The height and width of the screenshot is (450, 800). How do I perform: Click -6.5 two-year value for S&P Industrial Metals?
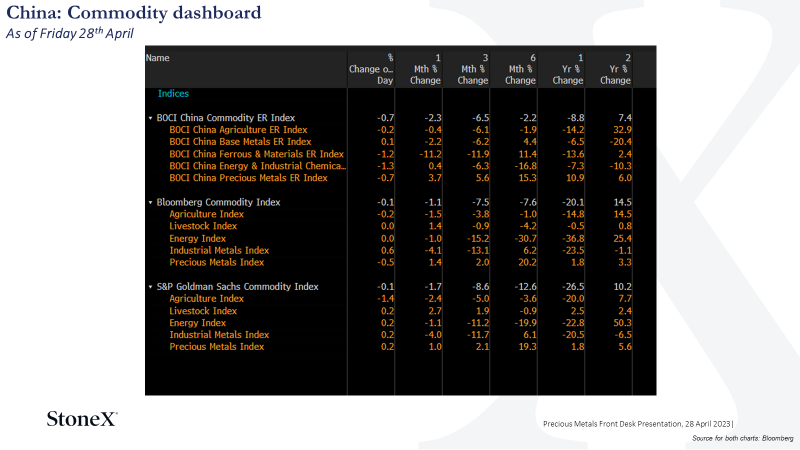(x=622, y=335)
